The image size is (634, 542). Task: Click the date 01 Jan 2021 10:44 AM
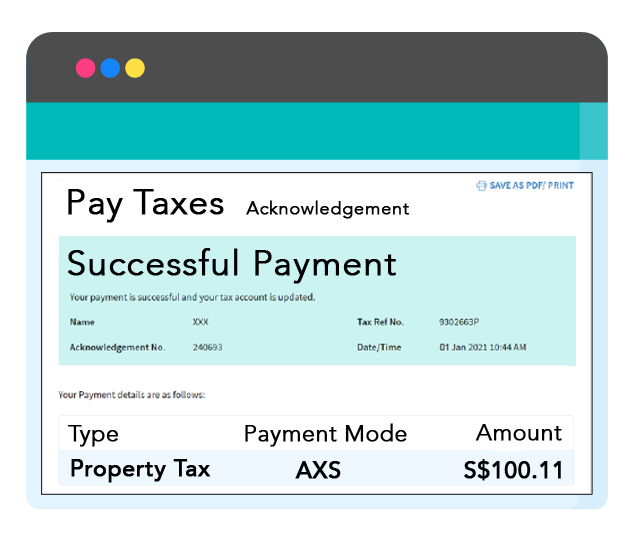[x=483, y=347]
